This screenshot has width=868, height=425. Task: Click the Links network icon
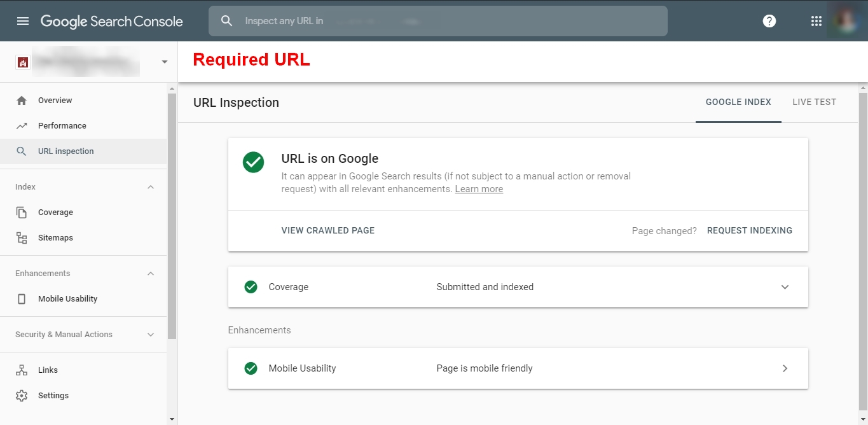[22, 370]
